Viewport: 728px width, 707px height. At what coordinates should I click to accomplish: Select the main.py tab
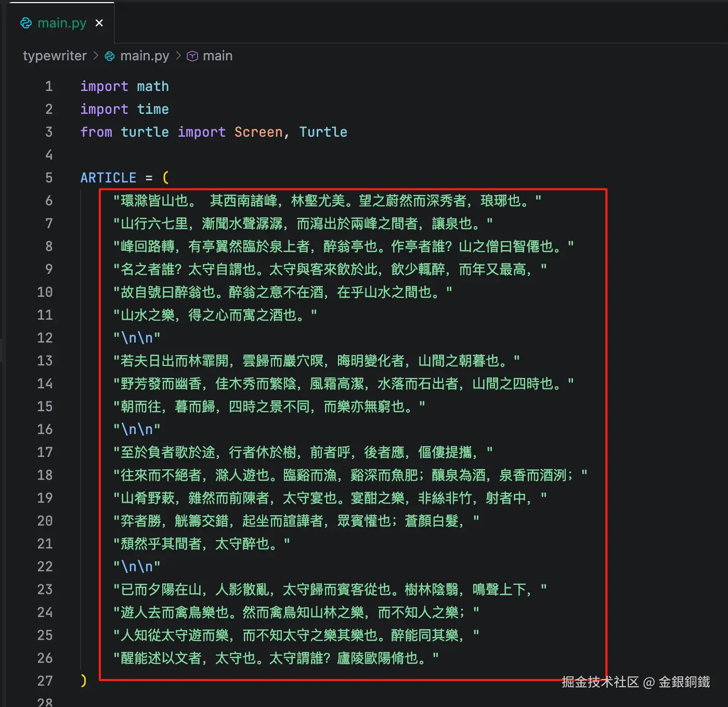62,23
